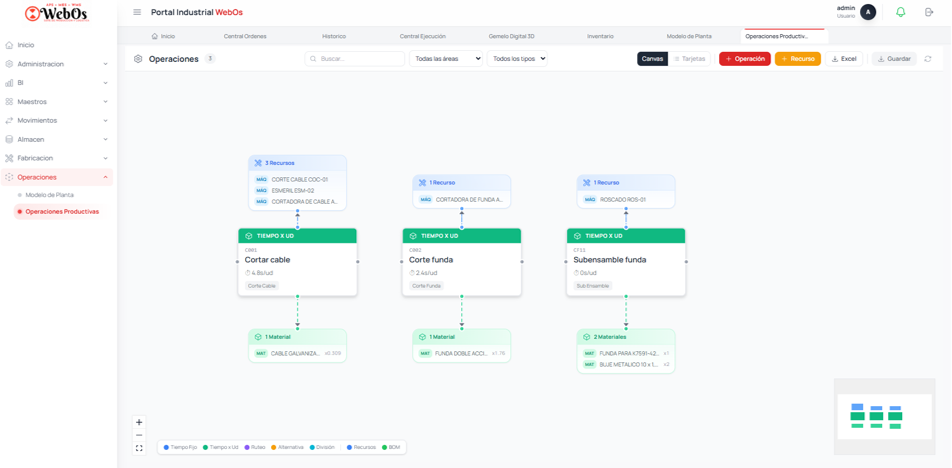Screen dimensions: 952x468
Task: Click the hamburger menu icon
Action: [x=137, y=12]
